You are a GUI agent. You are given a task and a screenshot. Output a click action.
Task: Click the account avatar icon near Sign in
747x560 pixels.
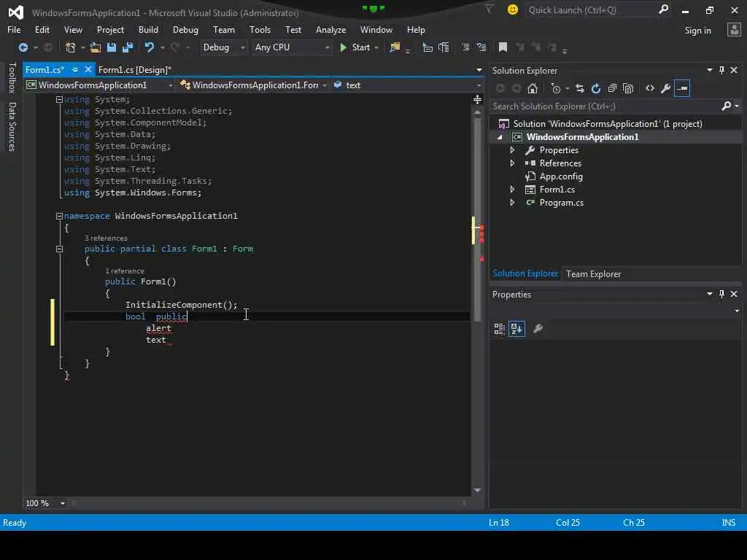coord(734,29)
